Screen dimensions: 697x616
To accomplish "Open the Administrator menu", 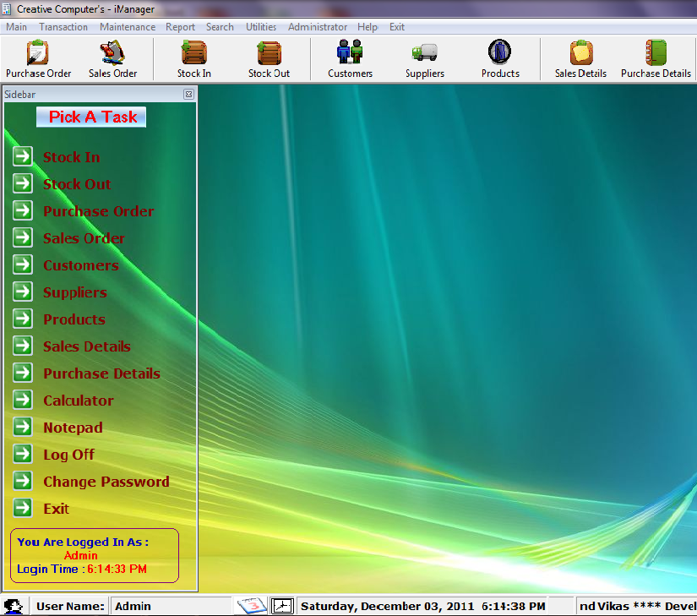I will (x=317, y=26).
